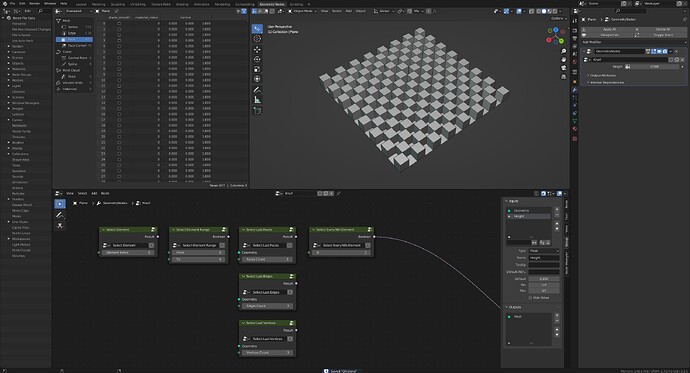Open the socket Type Float dropdown

point(544,251)
